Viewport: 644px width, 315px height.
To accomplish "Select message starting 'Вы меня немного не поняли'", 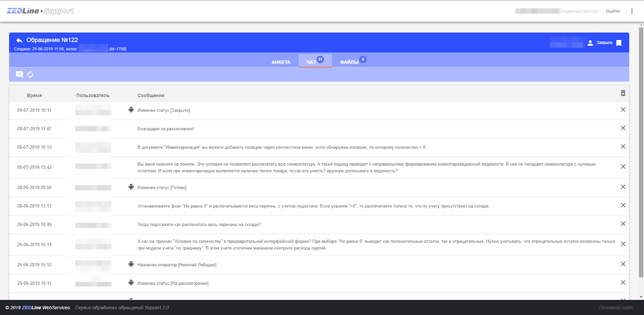I will pyautogui.click(x=366, y=168).
